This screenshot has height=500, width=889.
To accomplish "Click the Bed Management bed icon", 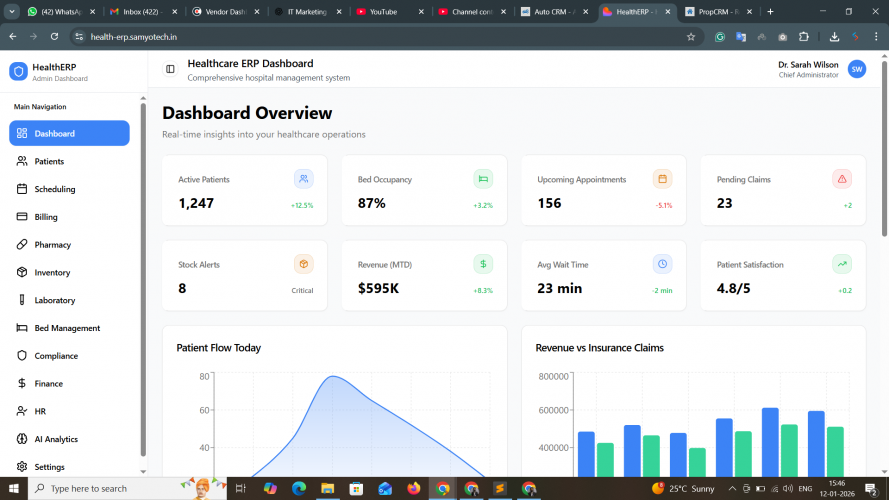I will click(x=22, y=328).
